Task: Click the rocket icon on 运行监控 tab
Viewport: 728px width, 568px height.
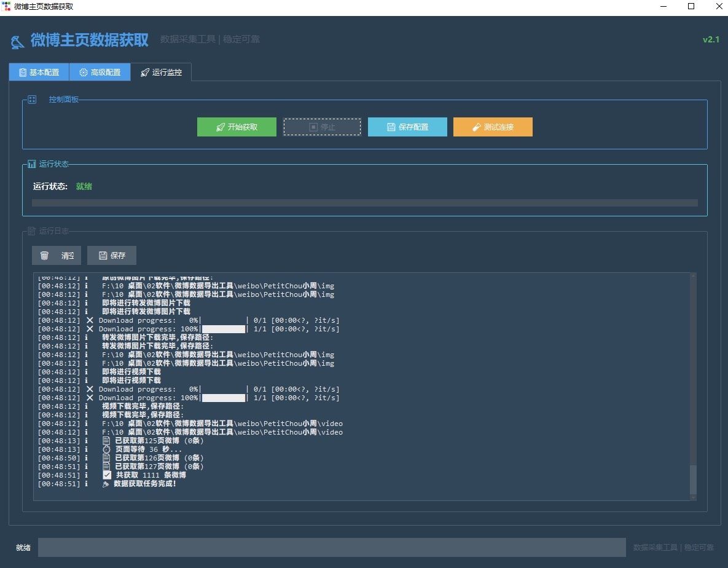Action: pyautogui.click(x=145, y=73)
